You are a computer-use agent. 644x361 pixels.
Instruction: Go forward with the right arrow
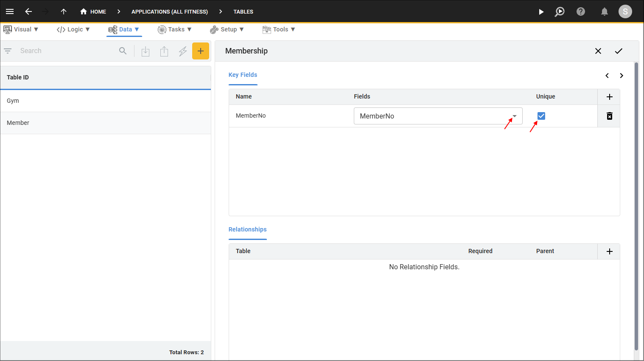click(46, 11)
